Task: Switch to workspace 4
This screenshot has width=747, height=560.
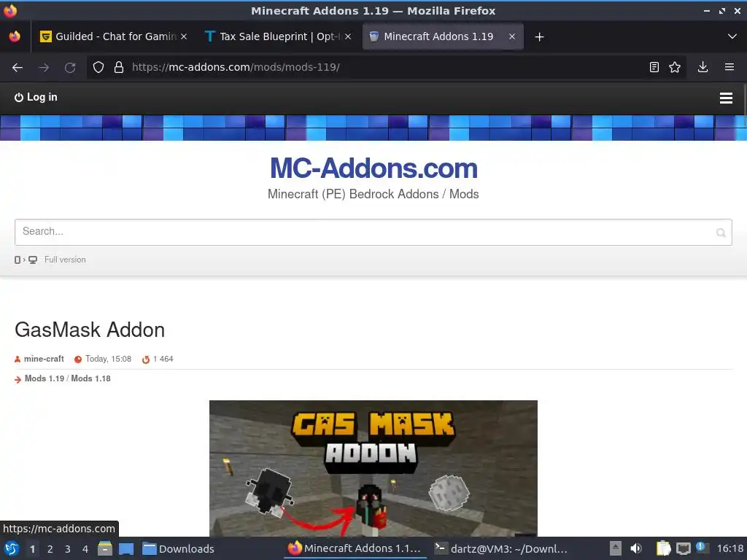Action: 85,549
